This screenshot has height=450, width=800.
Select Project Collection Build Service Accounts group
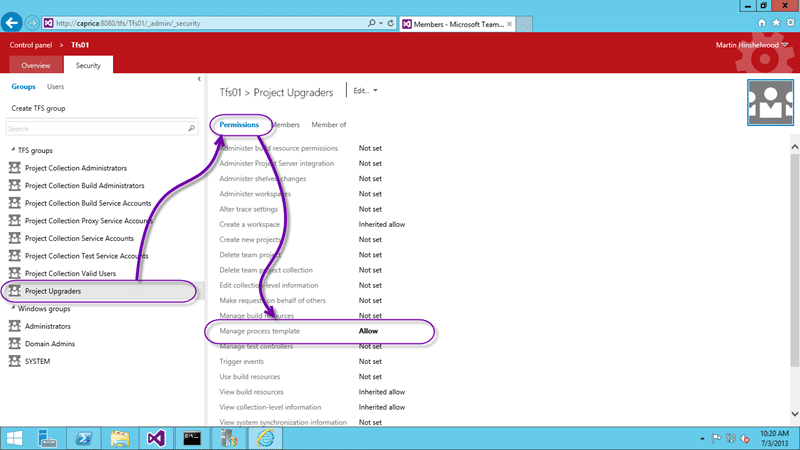tap(88, 203)
